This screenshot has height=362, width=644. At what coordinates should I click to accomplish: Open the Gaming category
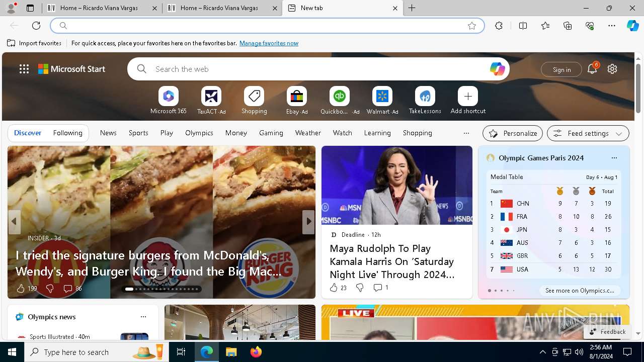pos(271,133)
